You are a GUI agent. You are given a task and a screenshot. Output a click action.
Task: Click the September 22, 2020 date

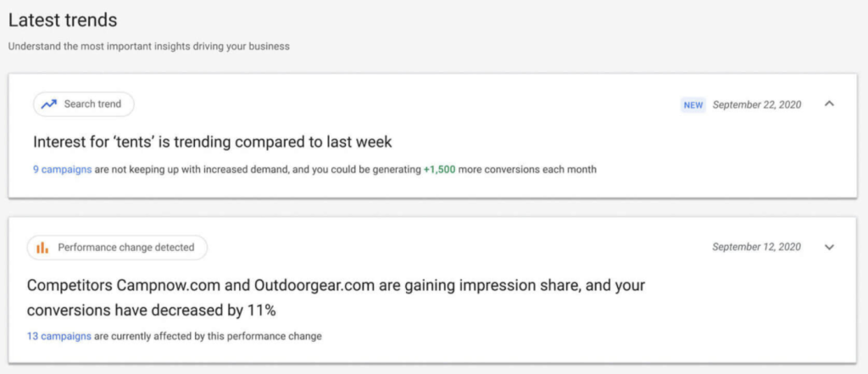point(757,104)
